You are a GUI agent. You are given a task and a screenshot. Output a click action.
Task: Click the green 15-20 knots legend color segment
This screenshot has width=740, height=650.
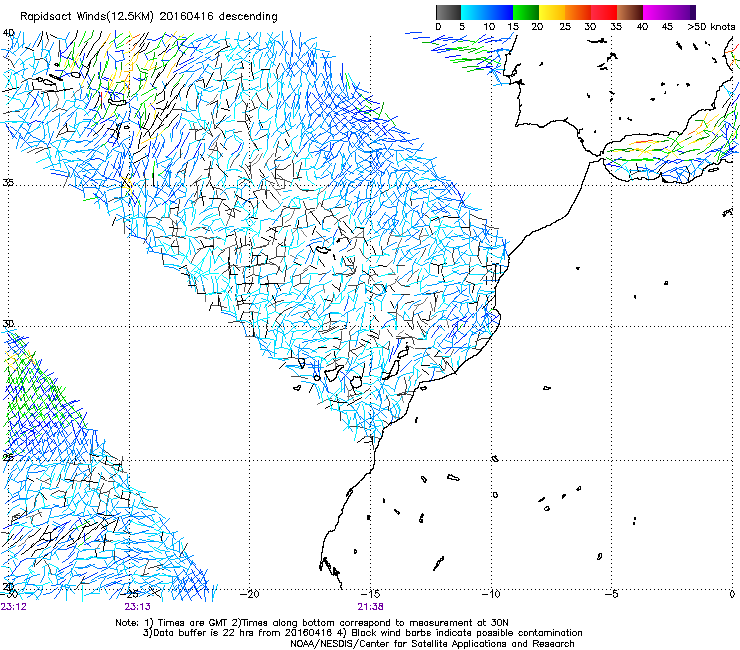pyautogui.click(x=526, y=12)
